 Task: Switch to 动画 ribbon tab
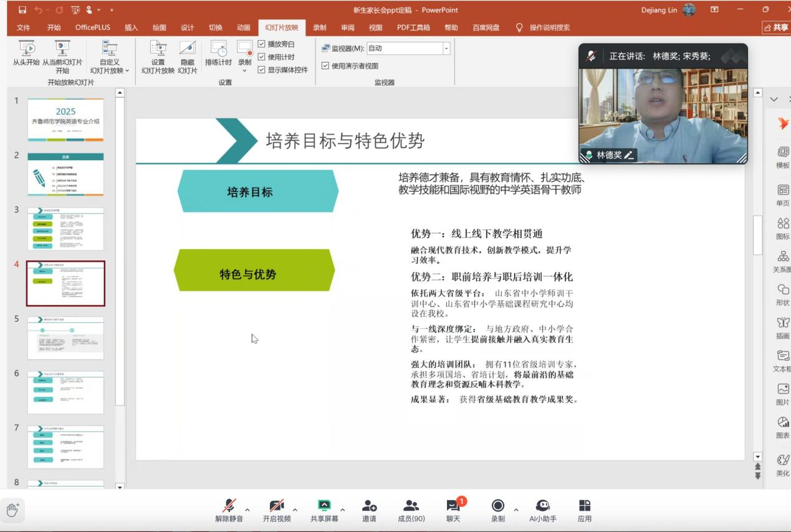[x=243, y=27]
